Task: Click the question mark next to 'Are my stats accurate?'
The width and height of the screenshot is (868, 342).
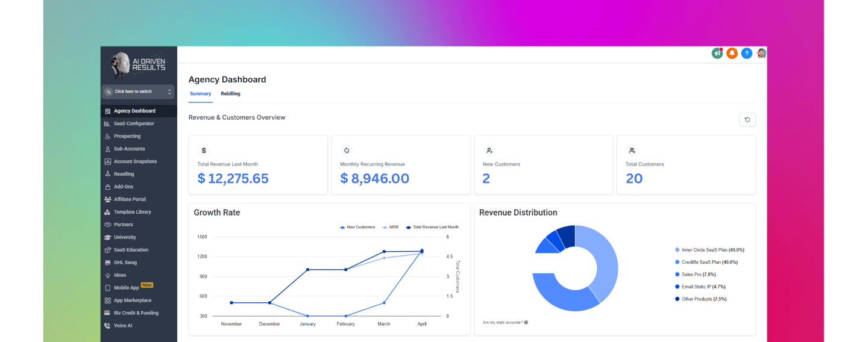Action: 526,323
